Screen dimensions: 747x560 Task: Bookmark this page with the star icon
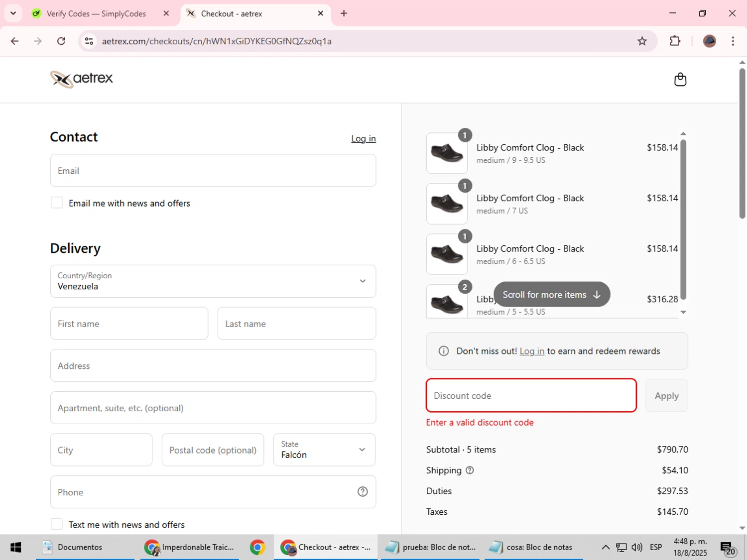642,41
